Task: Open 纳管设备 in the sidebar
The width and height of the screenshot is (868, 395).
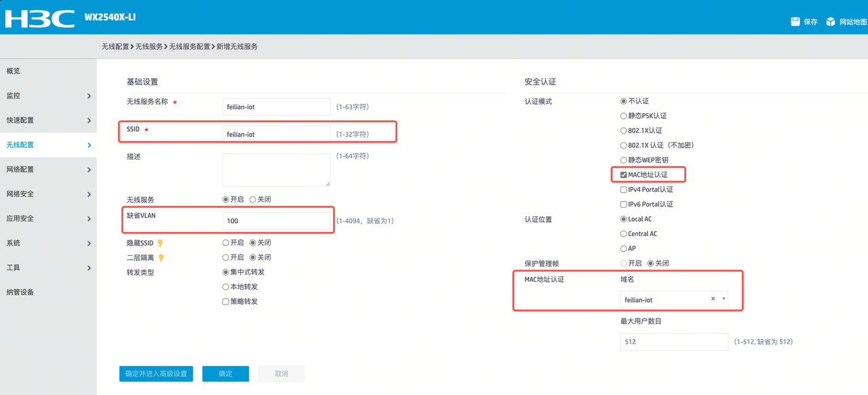Action: (x=48, y=293)
